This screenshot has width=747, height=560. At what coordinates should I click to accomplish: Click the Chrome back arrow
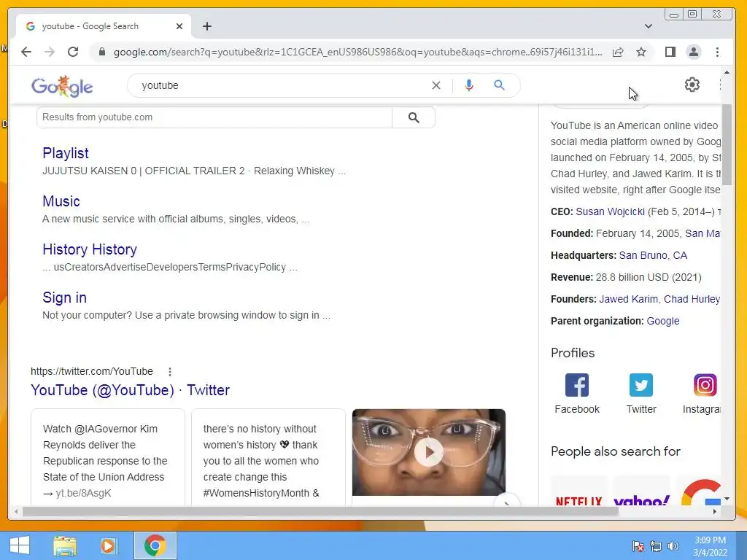[26, 52]
